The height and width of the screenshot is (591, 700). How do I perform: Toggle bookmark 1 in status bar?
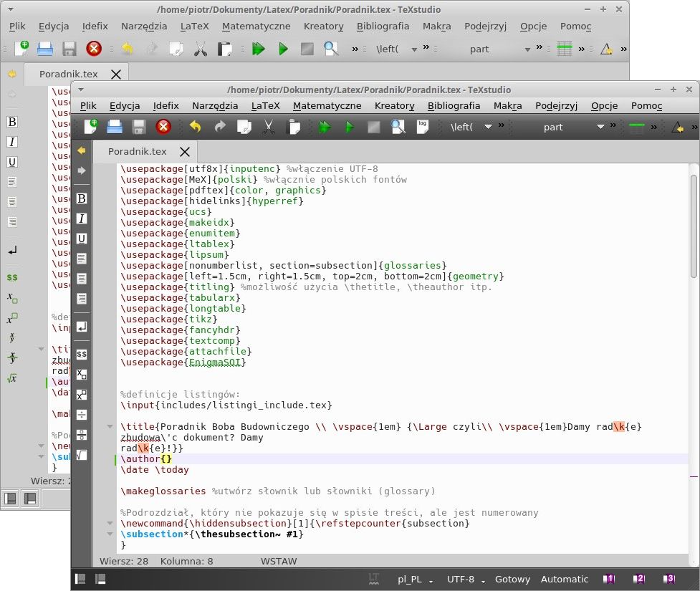(609, 579)
